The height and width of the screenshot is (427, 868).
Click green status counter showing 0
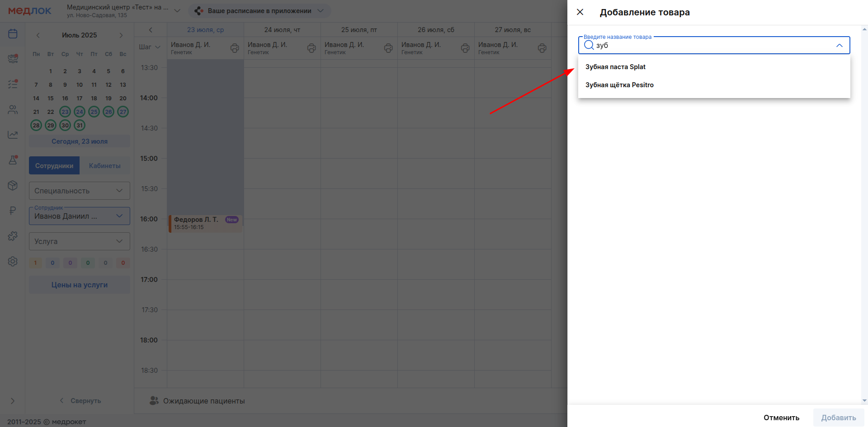coord(88,263)
